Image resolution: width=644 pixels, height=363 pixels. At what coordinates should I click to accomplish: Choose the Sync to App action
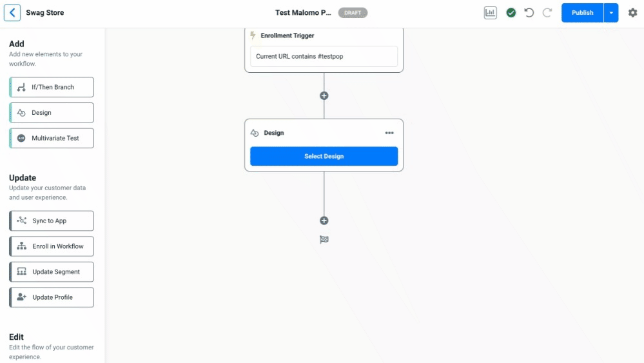click(52, 221)
